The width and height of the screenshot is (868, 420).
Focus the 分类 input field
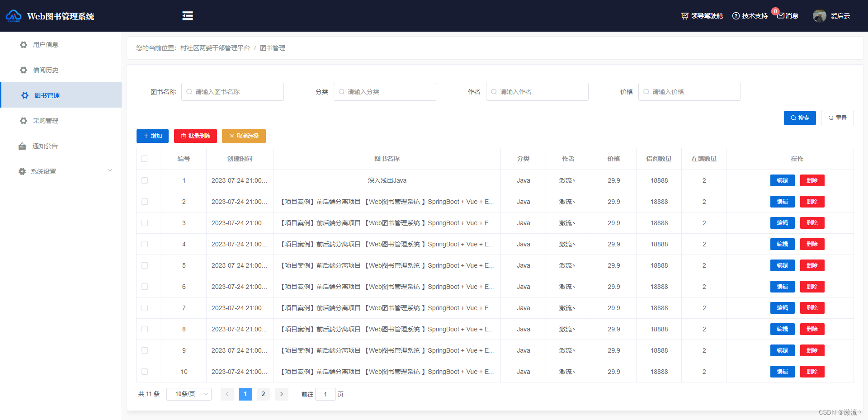coord(385,92)
